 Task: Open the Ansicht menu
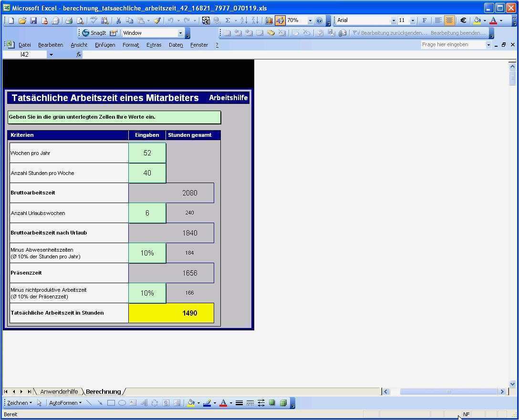coord(79,45)
